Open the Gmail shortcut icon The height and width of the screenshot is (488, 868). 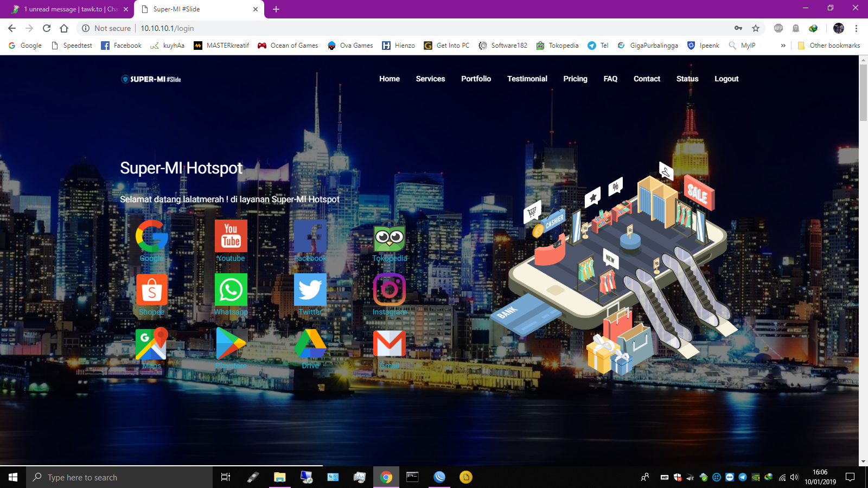390,343
